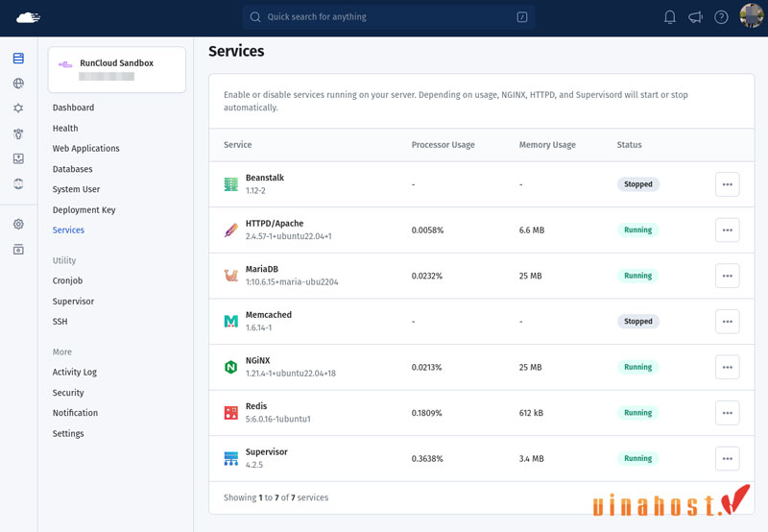Click MariaDB processor usage 0.0232%

pyautogui.click(x=426, y=276)
